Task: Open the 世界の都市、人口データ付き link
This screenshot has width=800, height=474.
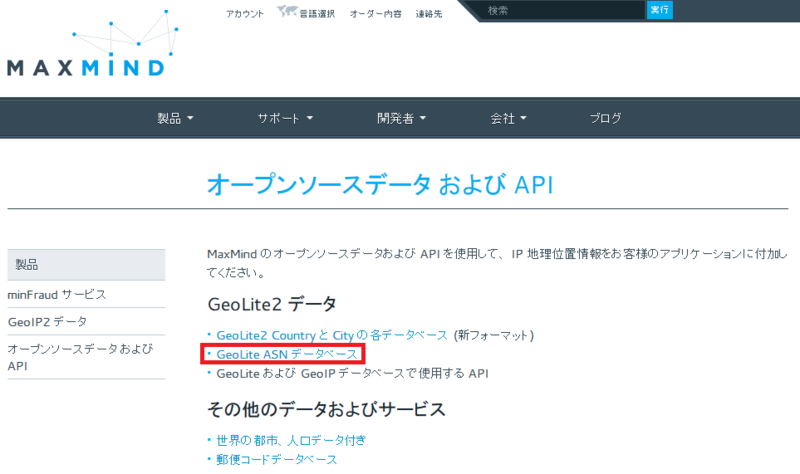Action: click(291, 440)
